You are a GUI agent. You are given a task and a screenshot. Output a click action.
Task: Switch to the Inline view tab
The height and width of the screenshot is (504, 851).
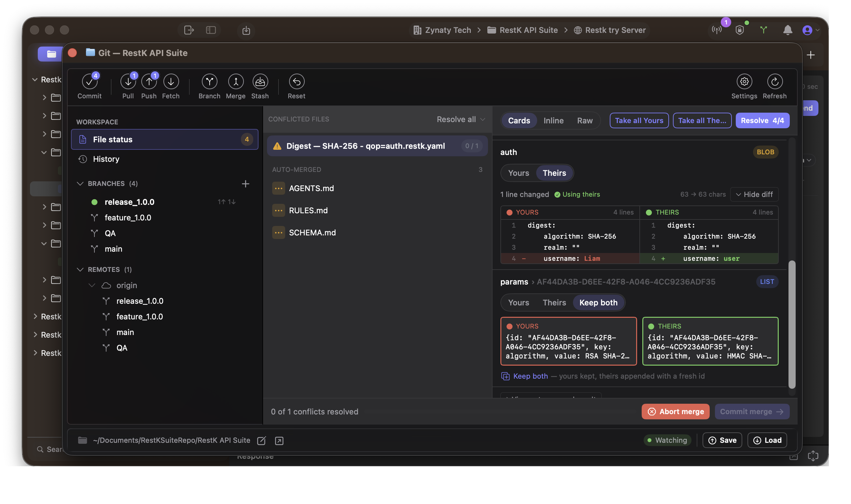[x=553, y=120]
